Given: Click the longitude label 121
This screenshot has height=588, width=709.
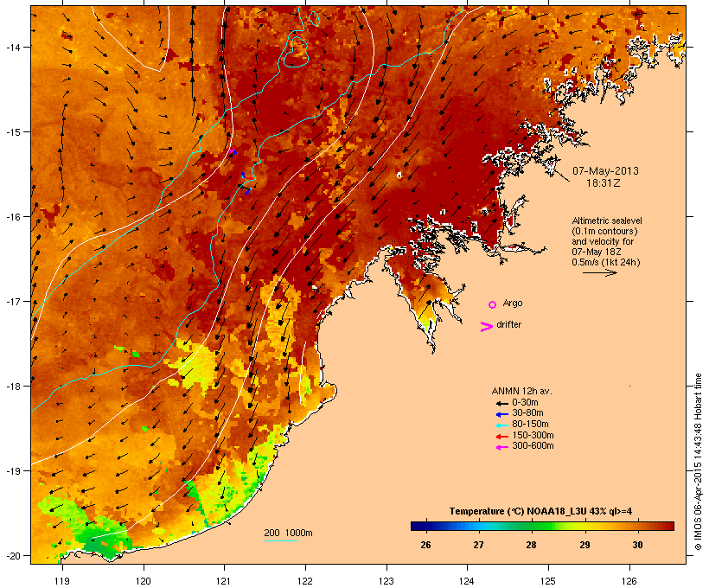Looking at the screenshot, I should [224, 581].
